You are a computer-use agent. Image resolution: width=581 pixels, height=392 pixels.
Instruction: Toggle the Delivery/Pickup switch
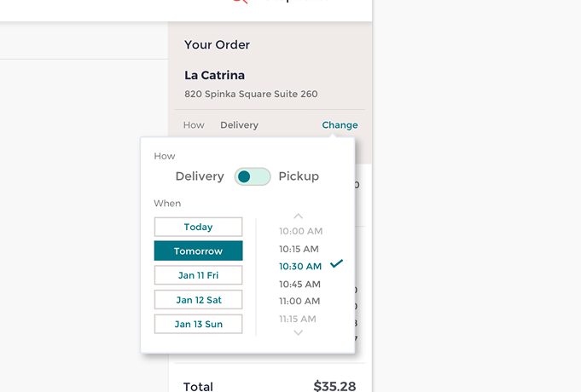click(253, 176)
